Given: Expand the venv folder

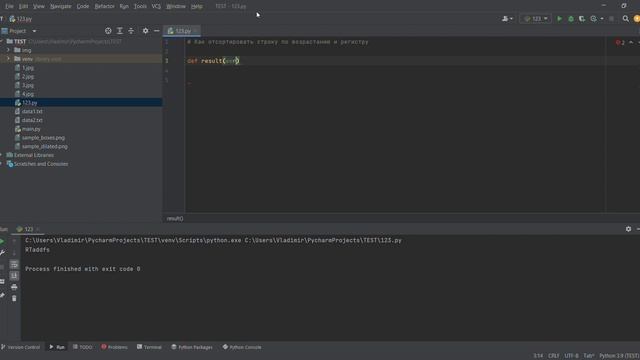Looking at the screenshot, I should pos(9,59).
